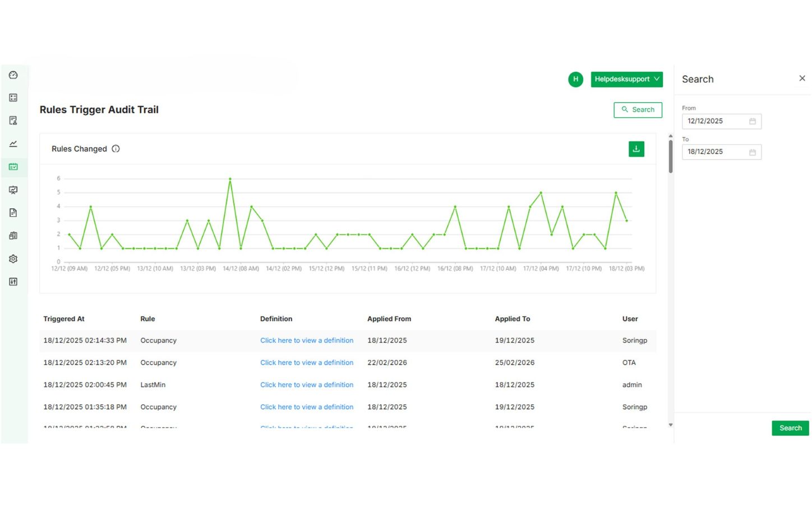The height and width of the screenshot is (508, 812).
Task: Open the presentation board sidebar icon
Action: (13, 190)
